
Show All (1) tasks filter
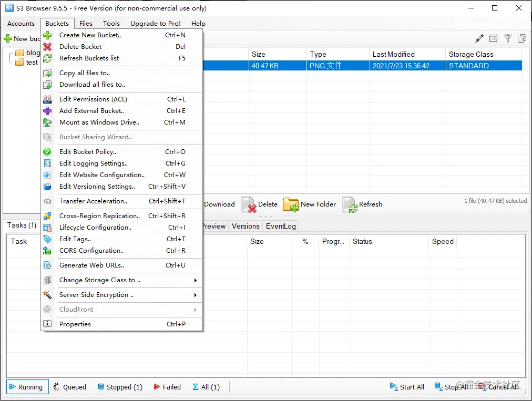click(x=206, y=387)
